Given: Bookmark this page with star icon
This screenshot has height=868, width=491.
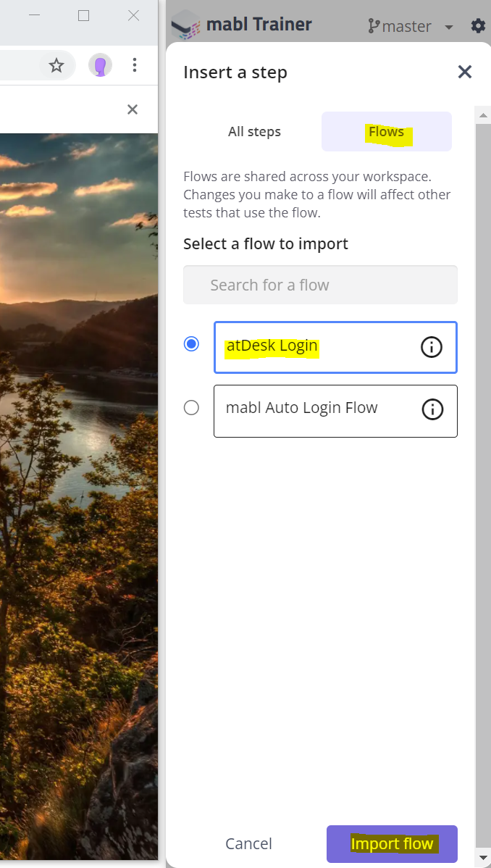Looking at the screenshot, I should click(56, 66).
